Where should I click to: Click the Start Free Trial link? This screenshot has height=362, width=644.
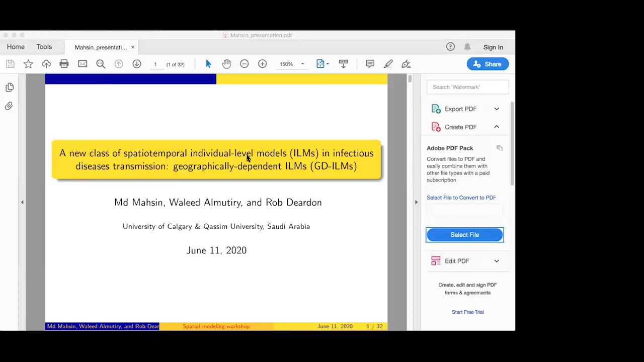tap(467, 312)
